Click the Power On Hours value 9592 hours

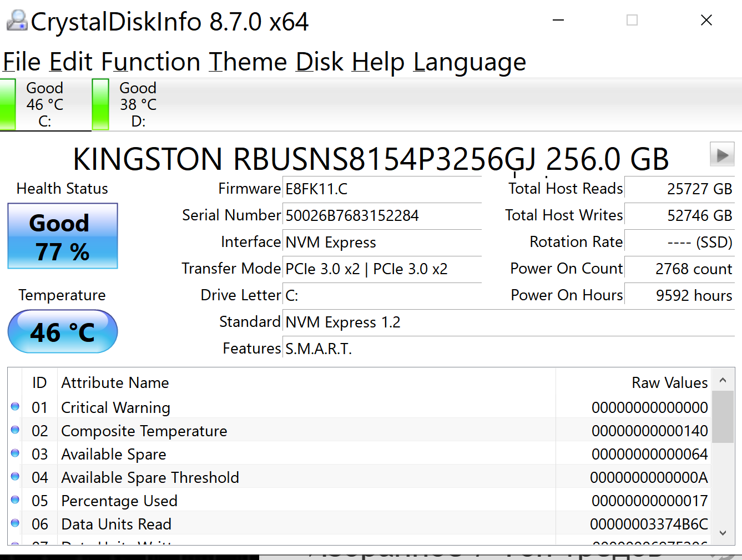pos(680,295)
